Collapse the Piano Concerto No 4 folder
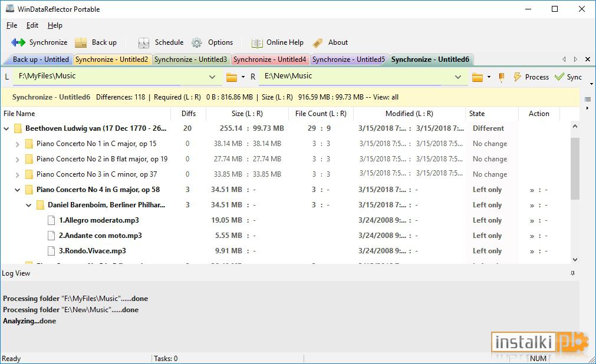The width and height of the screenshot is (596, 364). click(x=17, y=190)
